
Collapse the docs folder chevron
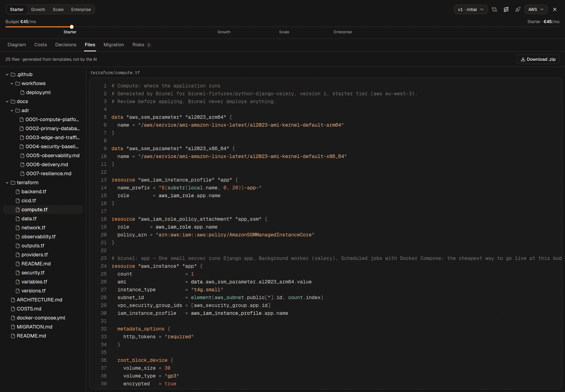coord(7,102)
